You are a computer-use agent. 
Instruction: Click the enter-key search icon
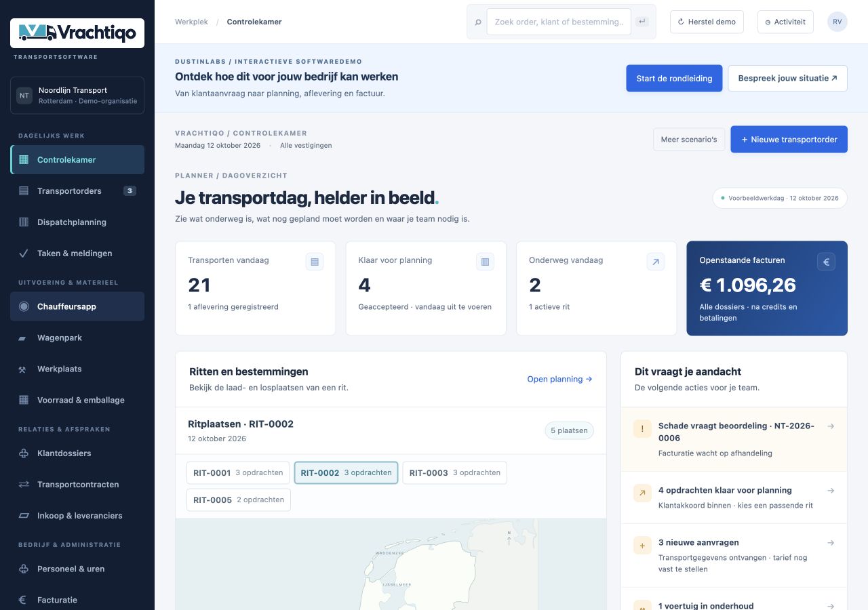[x=642, y=22]
